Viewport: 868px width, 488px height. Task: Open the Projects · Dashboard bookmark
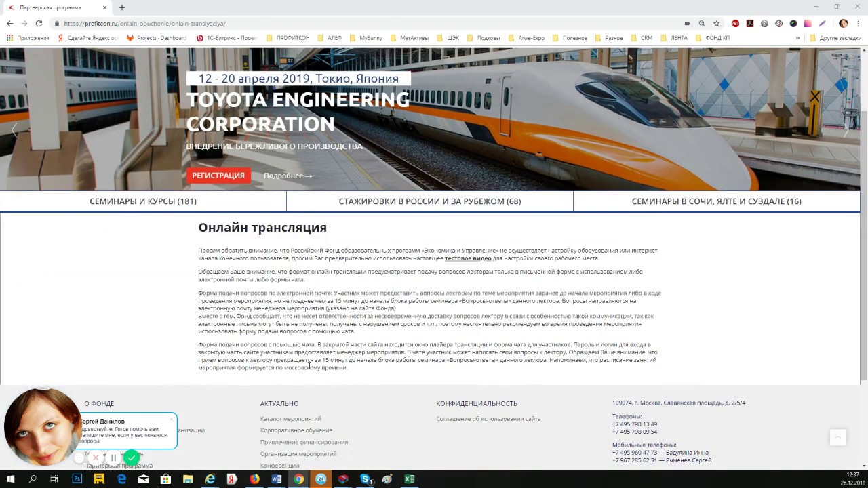(156, 38)
